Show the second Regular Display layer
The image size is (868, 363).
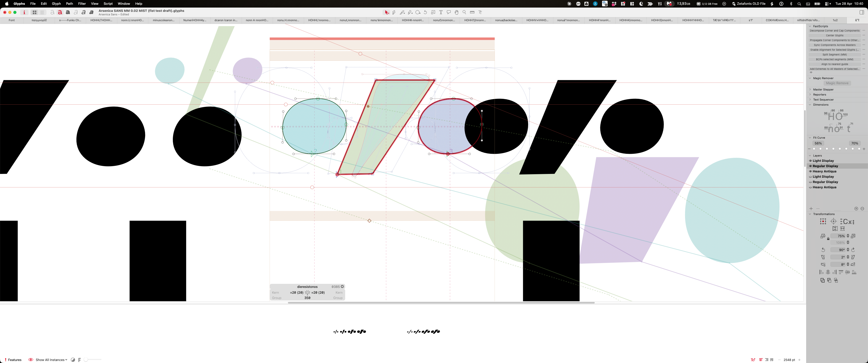[x=810, y=182]
